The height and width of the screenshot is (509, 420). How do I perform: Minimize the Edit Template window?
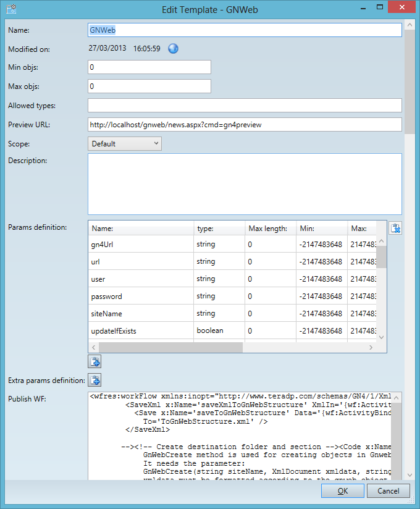pos(363,7)
